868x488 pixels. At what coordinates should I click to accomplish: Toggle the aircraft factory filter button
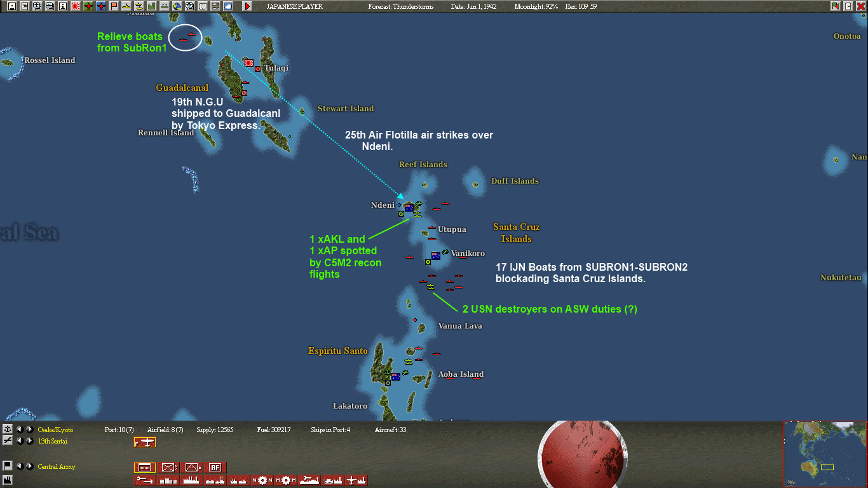[x=356, y=480]
